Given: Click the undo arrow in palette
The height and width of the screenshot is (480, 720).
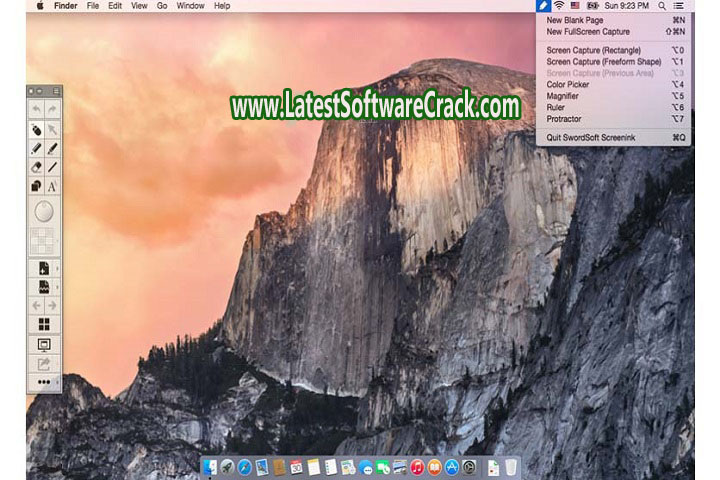Looking at the screenshot, I should [x=36, y=108].
